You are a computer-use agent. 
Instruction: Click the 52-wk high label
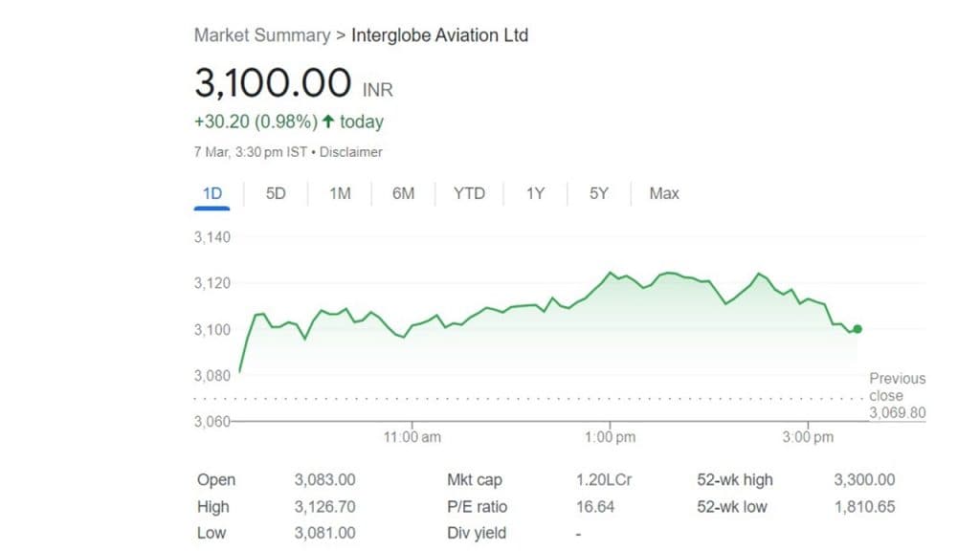point(734,480)
